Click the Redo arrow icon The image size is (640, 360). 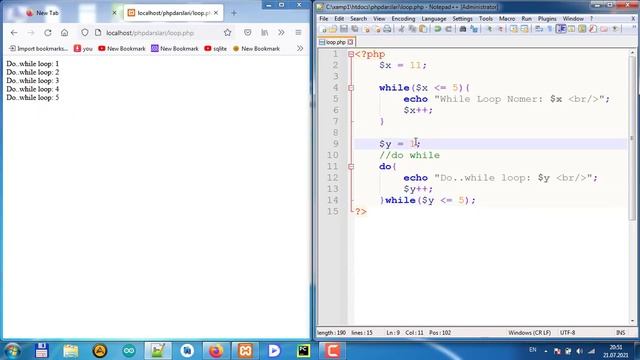(449, 29)
